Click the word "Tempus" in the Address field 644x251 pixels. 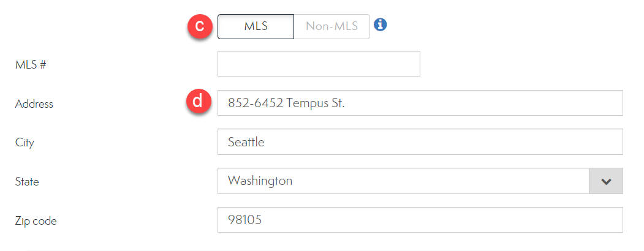307,103
